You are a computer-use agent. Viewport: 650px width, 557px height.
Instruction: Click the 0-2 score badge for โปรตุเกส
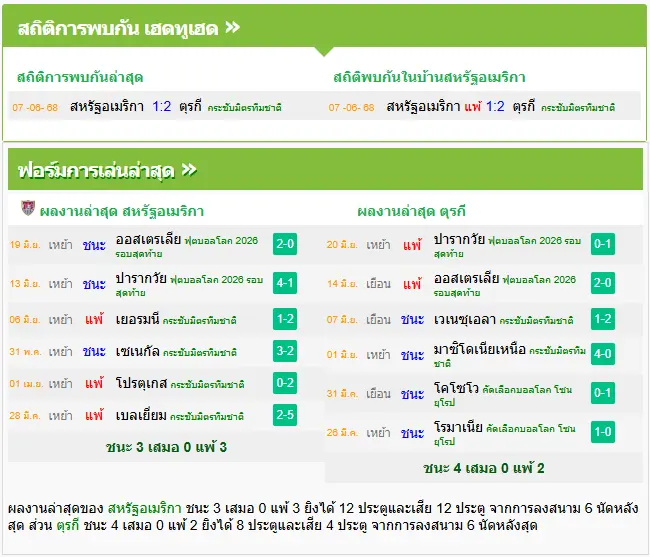pos(285,383)
